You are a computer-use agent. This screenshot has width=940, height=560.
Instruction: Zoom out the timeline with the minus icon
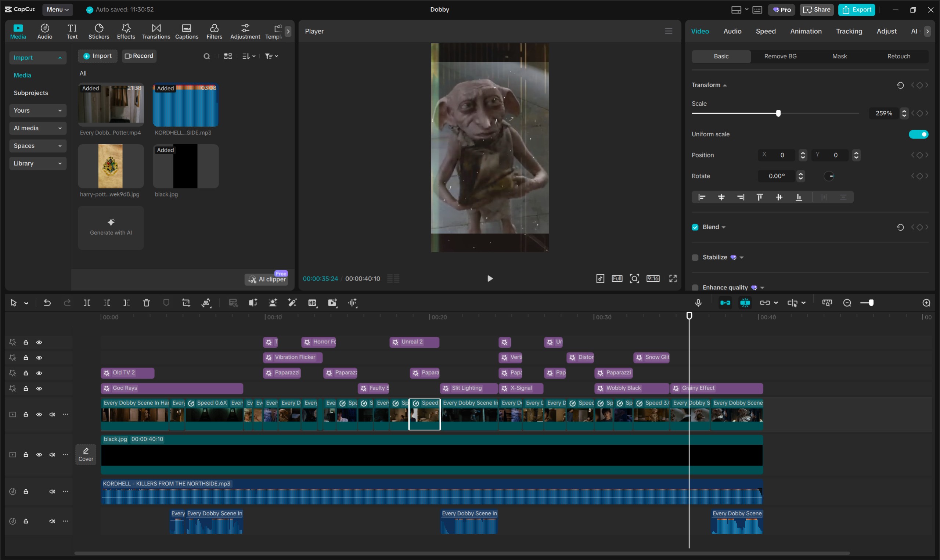tap(847, 303)
